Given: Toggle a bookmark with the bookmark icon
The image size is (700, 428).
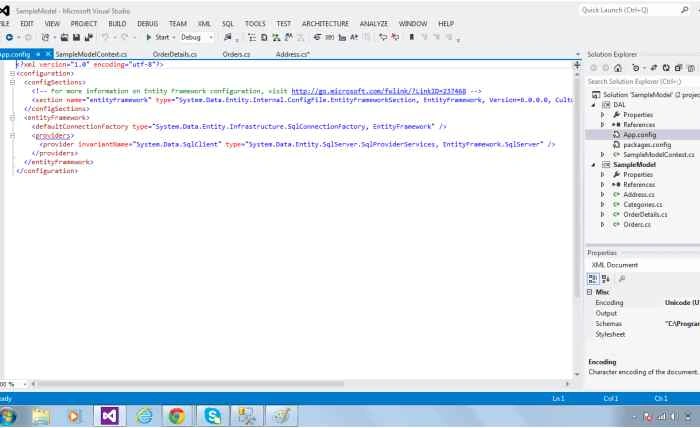Looking at the screenshot, I should click(412, 37).
